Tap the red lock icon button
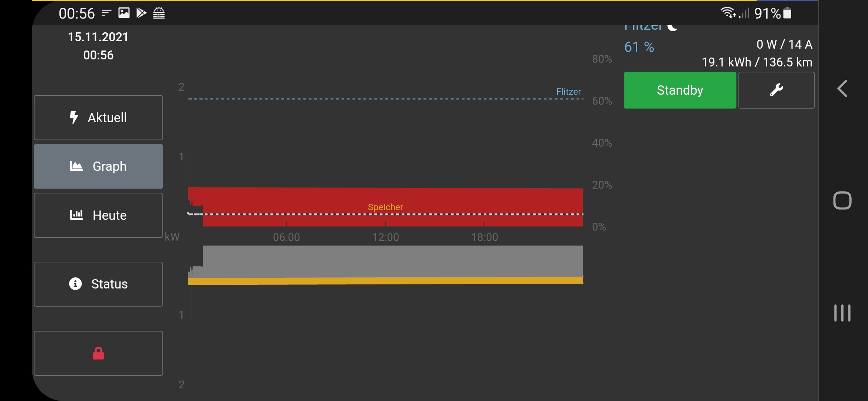This screenshot has height=401, width=868. (x=98, y=353)
